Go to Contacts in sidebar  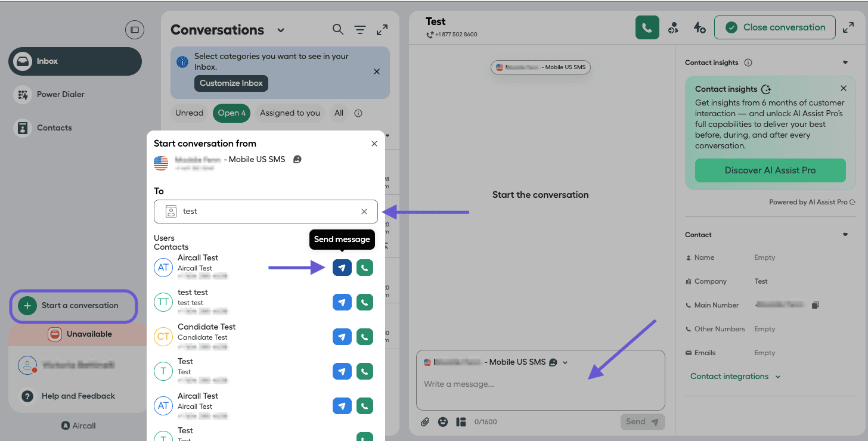[x=54, y=128]
